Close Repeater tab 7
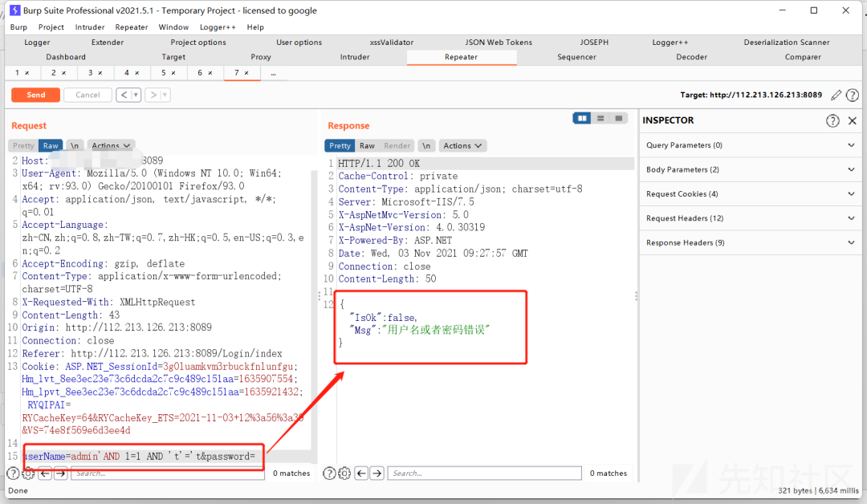 [246, 73]
